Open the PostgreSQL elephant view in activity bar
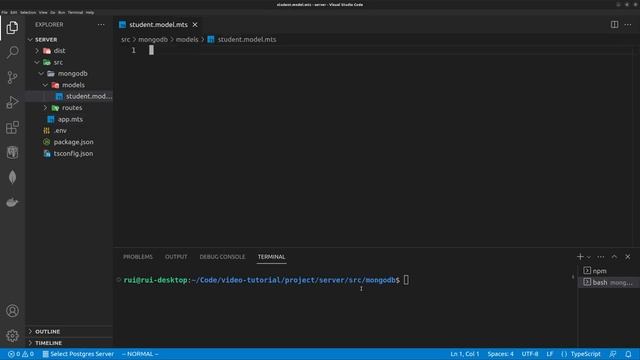The height and width of the screenshot is (360, 640). coord(12,152)
